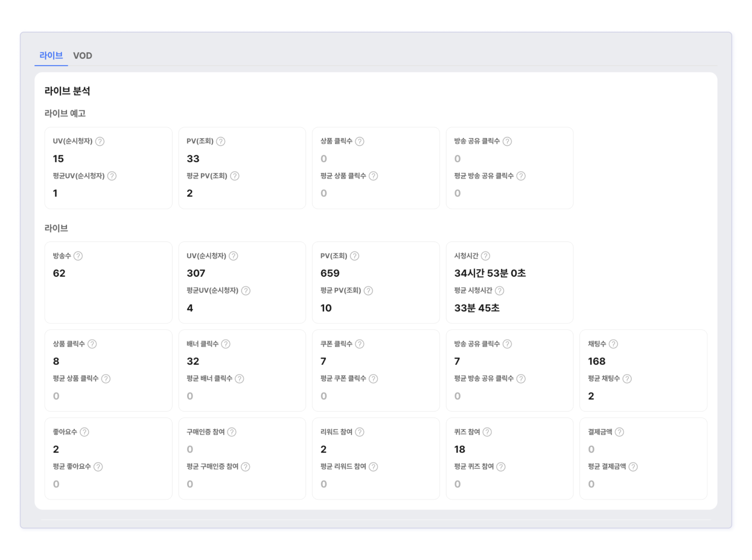The height and width of the screenshot is (560, 752).
Task: Click the 168 chat count value
Action: (x=597, y=361)
